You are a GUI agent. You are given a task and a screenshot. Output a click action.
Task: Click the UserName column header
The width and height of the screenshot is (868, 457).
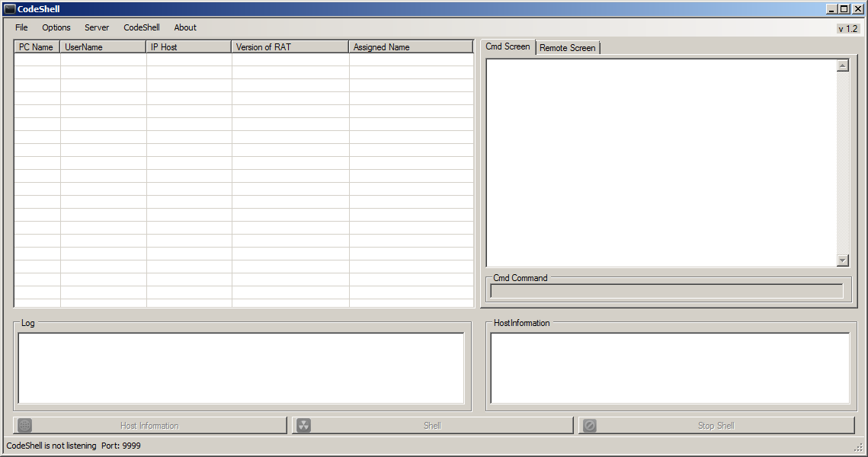(x=103, y=47)
